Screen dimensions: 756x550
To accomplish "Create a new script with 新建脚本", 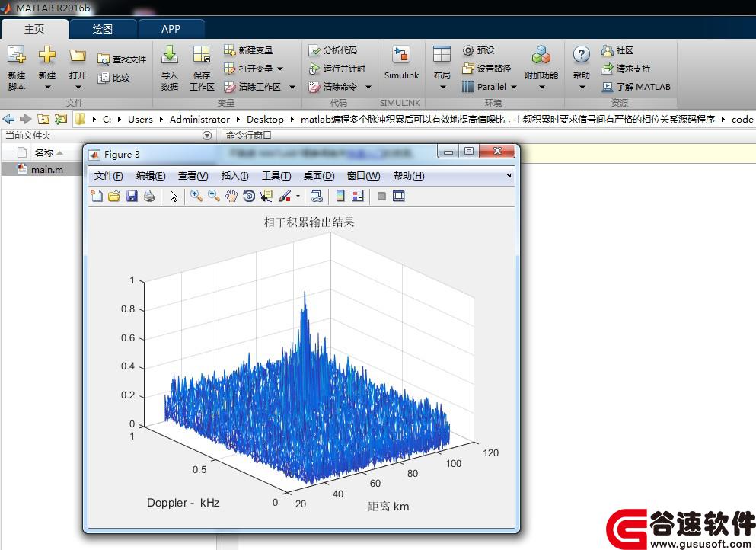I will click(x=17, y=68).
